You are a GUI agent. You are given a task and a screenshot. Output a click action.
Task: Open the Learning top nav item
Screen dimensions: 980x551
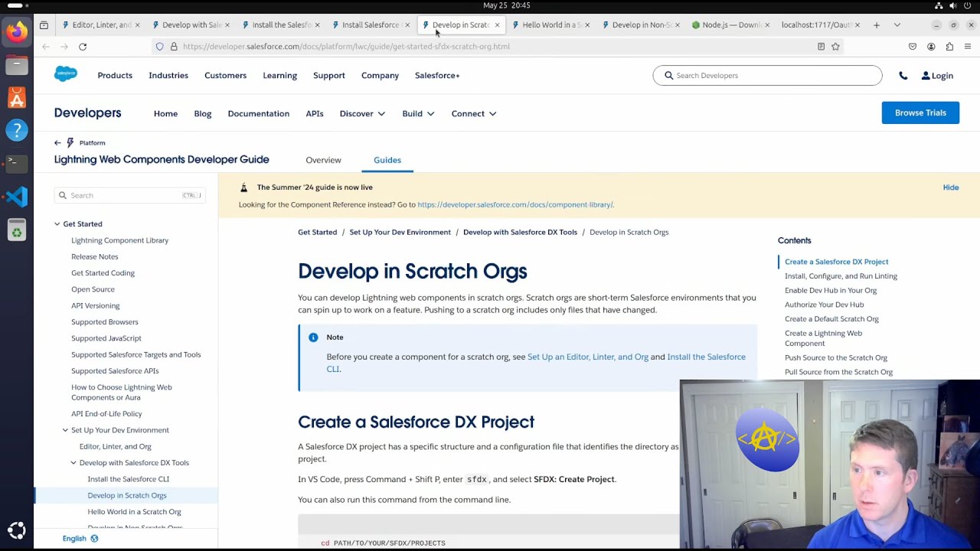[x=279, y=76]
